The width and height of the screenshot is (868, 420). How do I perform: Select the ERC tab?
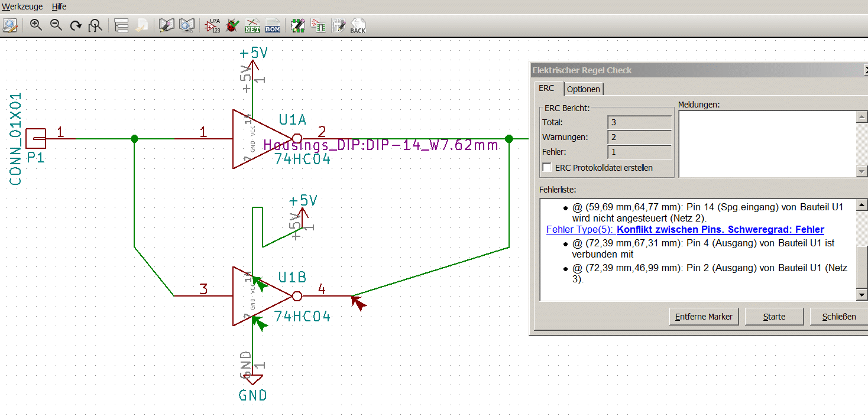(546, 88)
